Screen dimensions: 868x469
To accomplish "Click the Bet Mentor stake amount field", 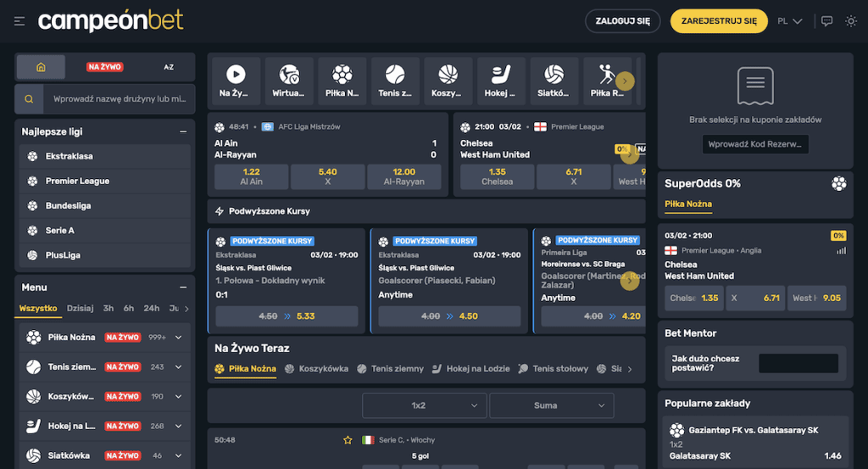I will [798, 363].
